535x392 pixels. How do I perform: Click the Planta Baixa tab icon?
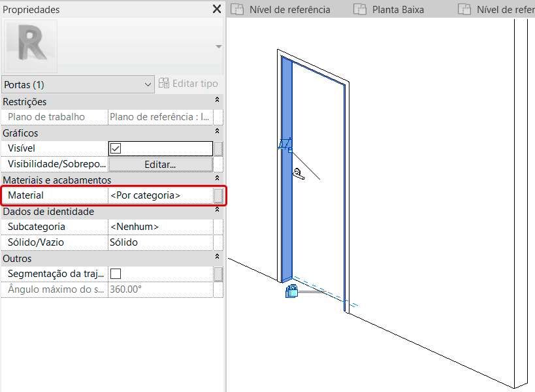click(359, 10)
